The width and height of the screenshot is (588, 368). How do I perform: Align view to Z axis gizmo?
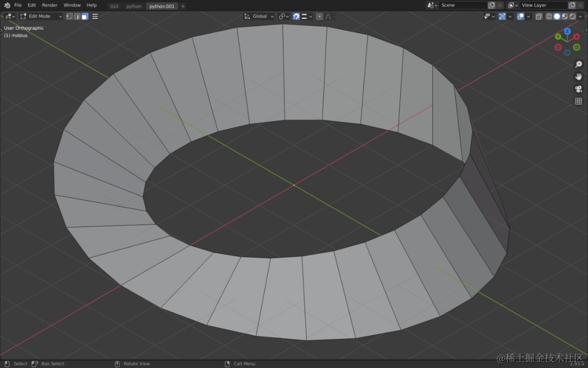click(x=567, y=31)
